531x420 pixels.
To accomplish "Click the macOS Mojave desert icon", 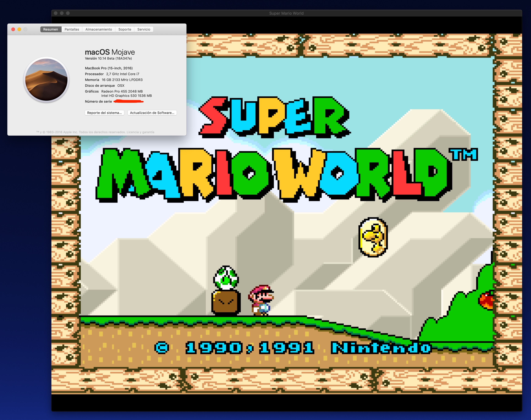I will pos(46,79).
